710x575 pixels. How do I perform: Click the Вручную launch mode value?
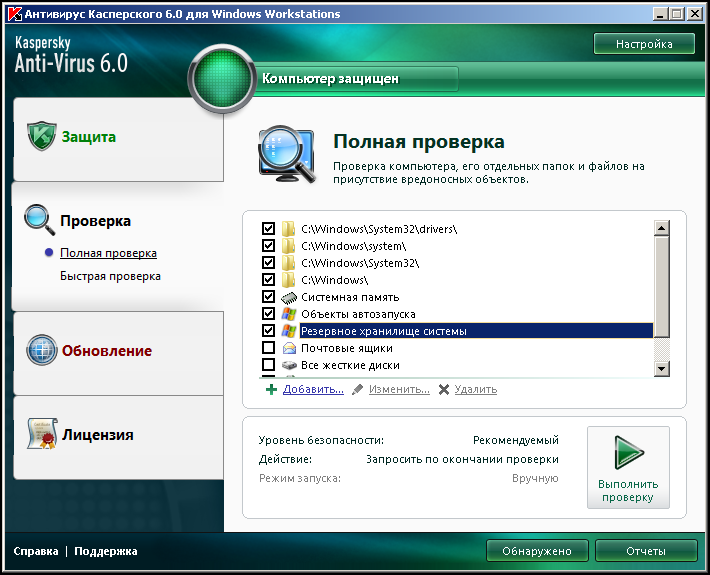[535, 478]
